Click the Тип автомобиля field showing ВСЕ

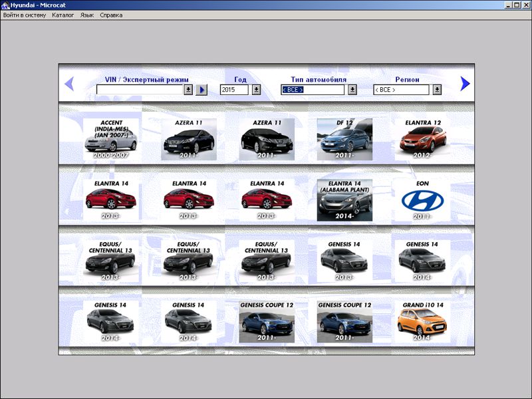click(313, 90)
